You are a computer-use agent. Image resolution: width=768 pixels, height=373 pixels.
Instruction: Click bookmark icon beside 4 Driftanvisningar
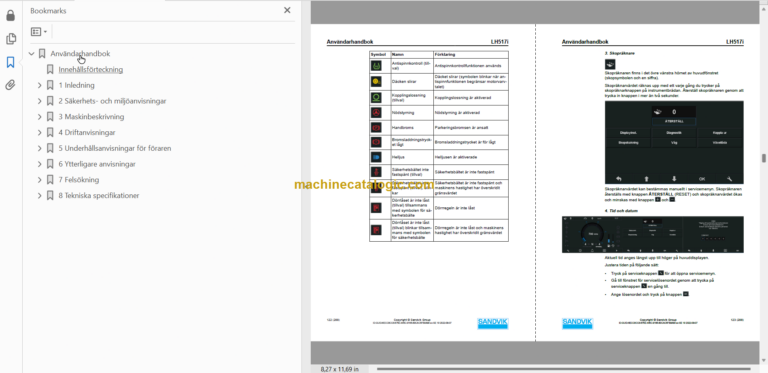tap(50, 132)
